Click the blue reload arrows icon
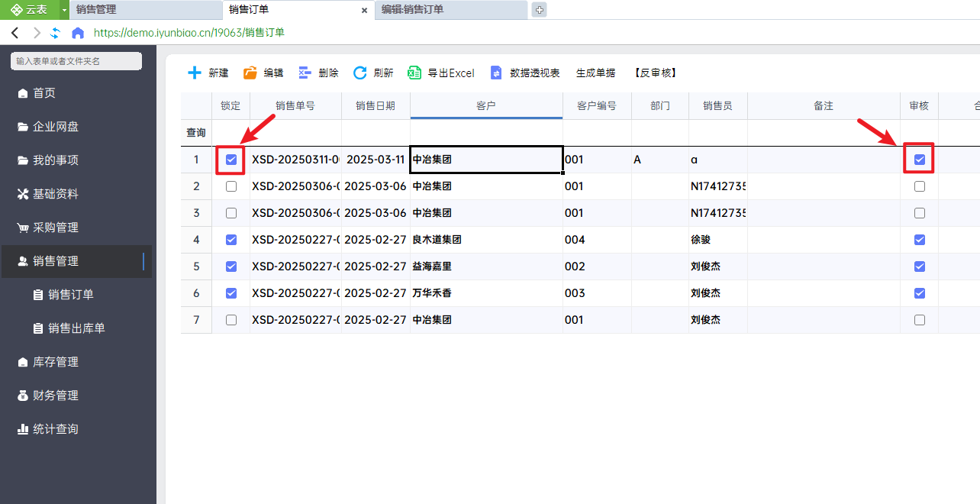Image resolution: width=980 pixels, height=504 pixels. (x=55, y=33)
